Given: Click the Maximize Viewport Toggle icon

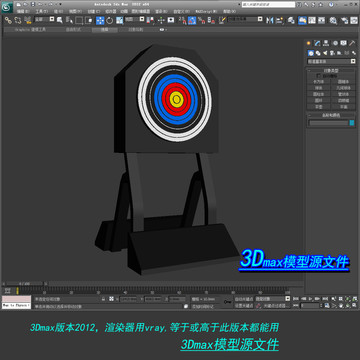Looking at the screenshot, I should (354, 305).
